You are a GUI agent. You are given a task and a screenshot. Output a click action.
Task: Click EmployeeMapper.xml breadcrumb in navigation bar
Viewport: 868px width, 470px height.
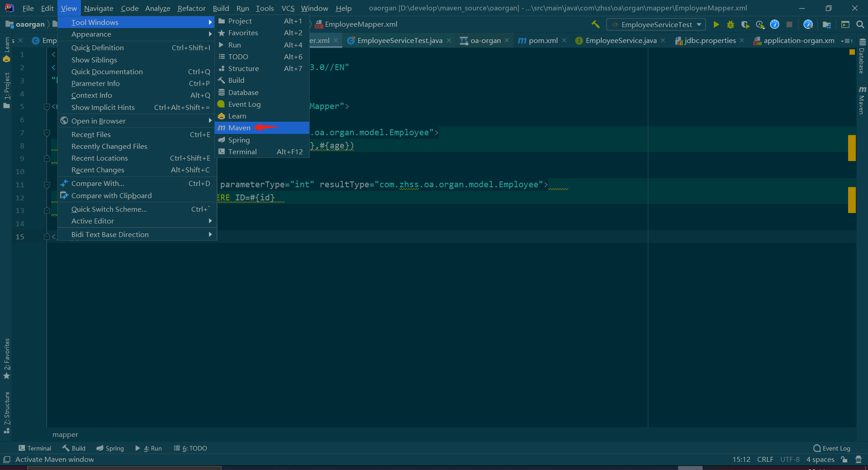click(x=356, y=24)
